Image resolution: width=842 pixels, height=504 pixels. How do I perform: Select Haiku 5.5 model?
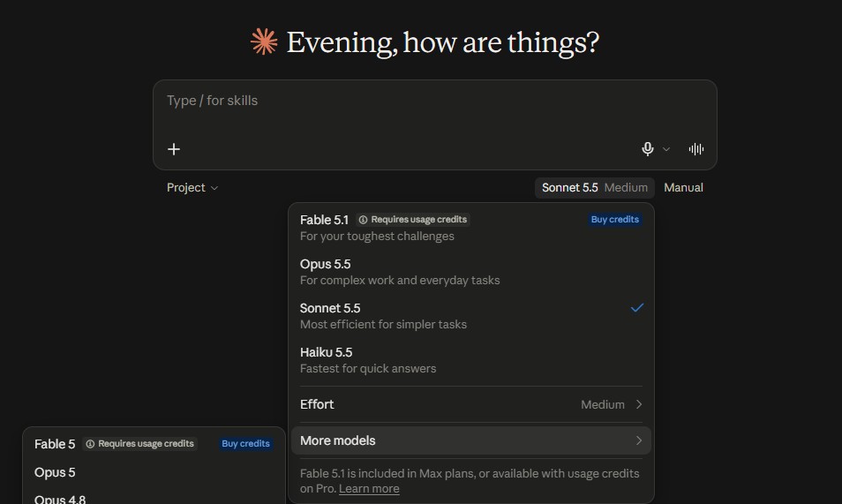point(471,360)
